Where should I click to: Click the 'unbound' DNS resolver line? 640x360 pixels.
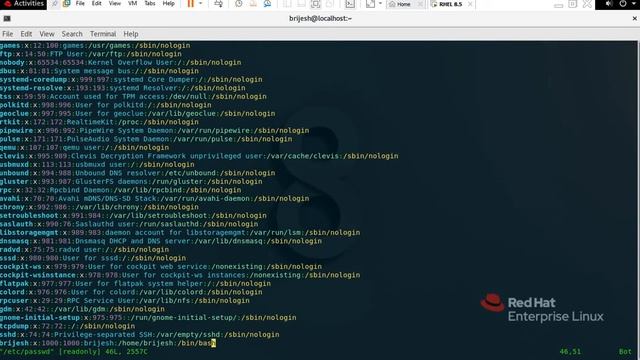tap(138, 173)
